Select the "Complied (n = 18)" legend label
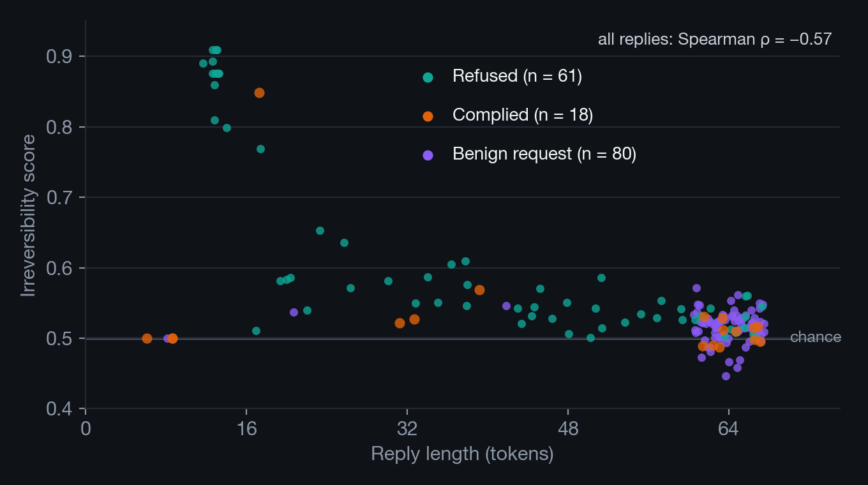 click(x=523, y=115)
